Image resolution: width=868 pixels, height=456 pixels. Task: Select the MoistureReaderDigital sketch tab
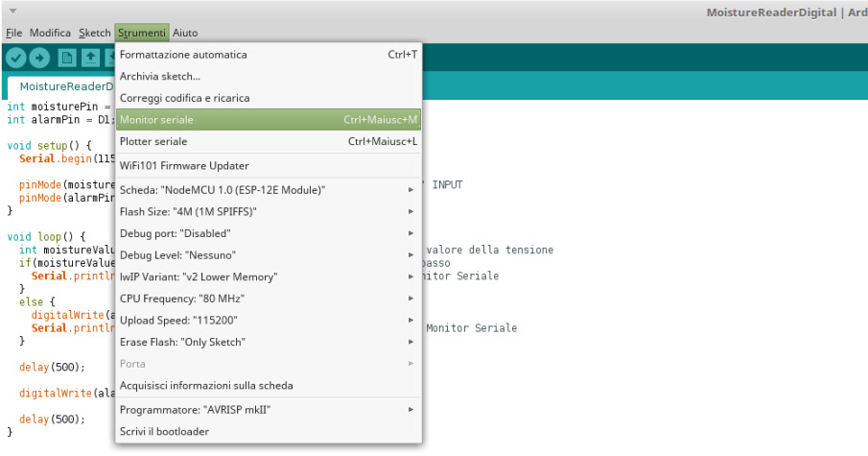62,87
